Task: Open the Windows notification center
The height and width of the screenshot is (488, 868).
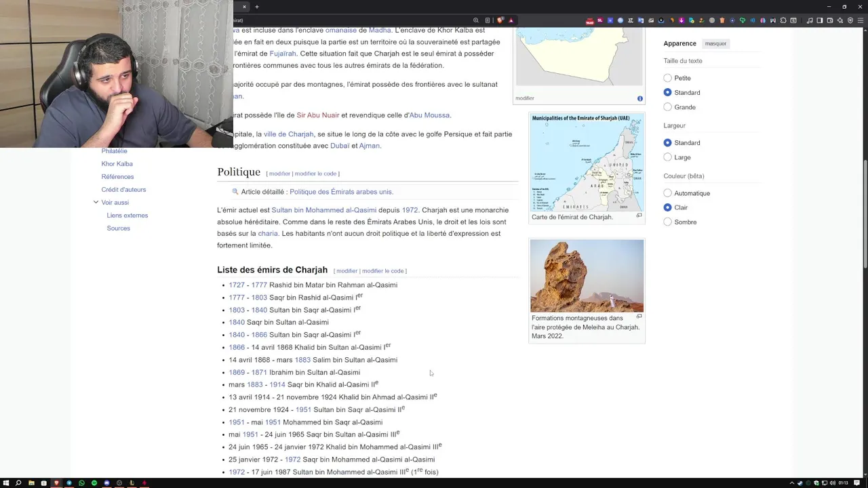Action: 856,483
